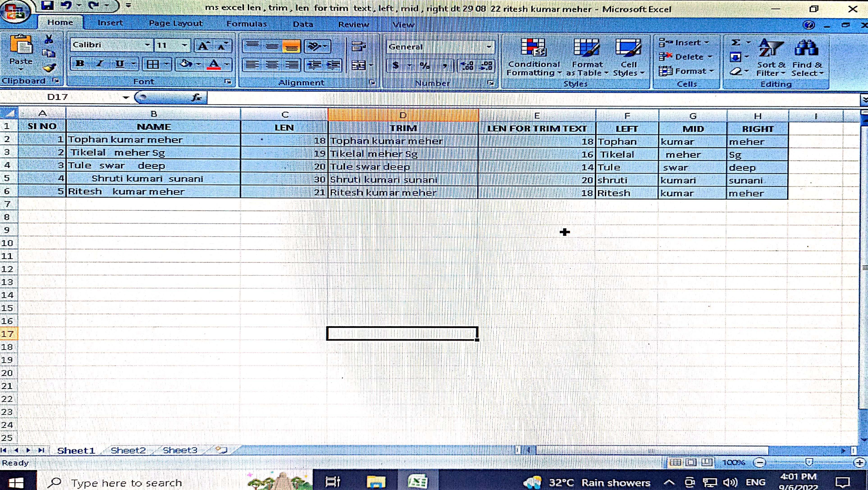
Task: Open Conditional Formatting menu
Action: pos(533,57)
